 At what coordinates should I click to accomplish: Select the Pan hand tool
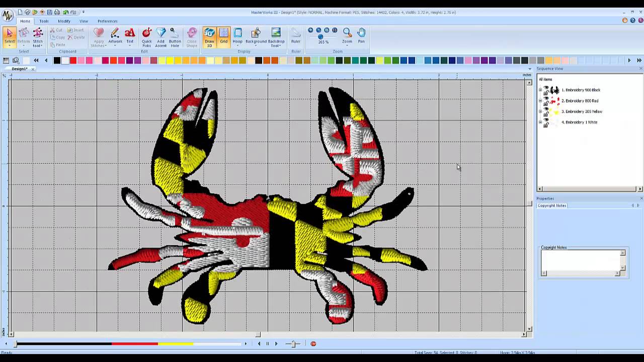pyautogui.click(x=361, y=36)
